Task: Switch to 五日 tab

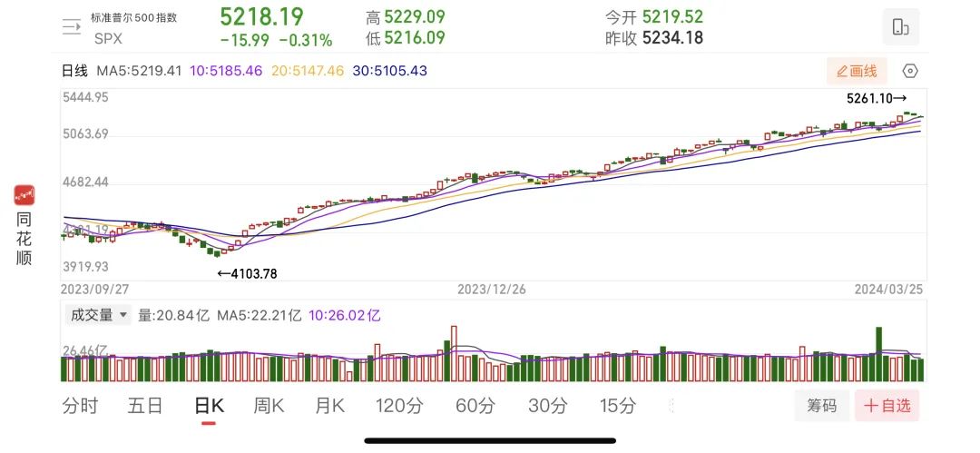Action: (145, 406)
